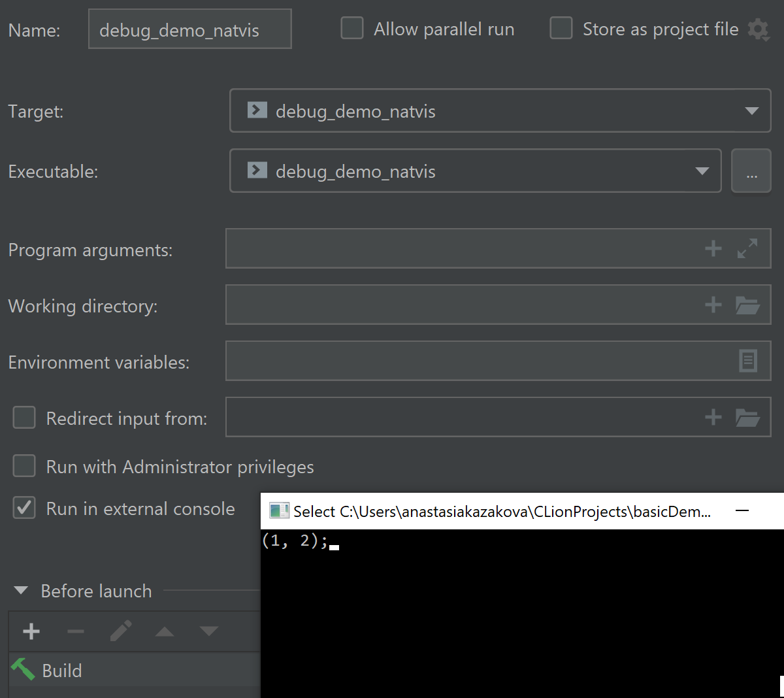Image resolution: width=784 pixels, height=698 pixels.
Task: Move Before launch task up with arrow icon
Action: coord(164,631)
